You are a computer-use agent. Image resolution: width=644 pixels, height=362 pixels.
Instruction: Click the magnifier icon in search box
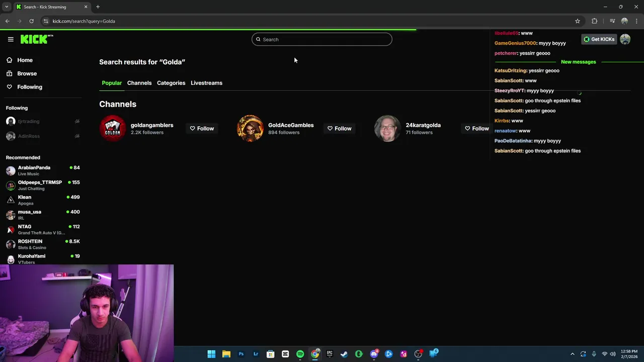[x=258, y=39]
